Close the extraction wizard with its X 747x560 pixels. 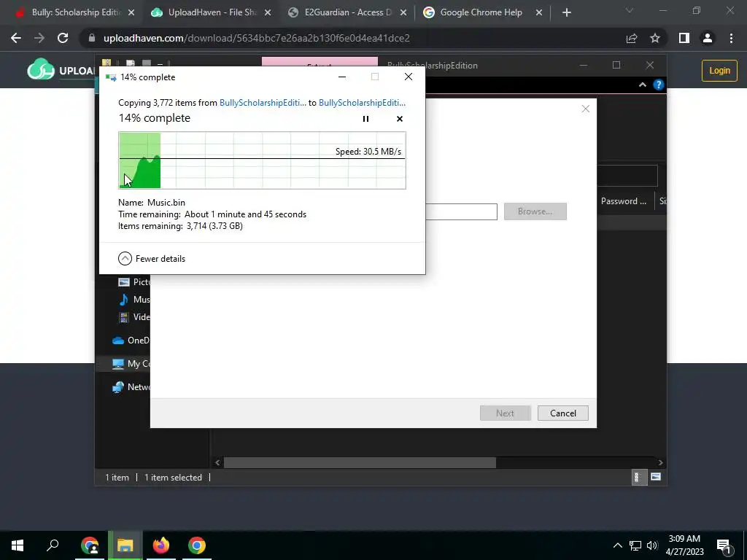pos(586,109)
